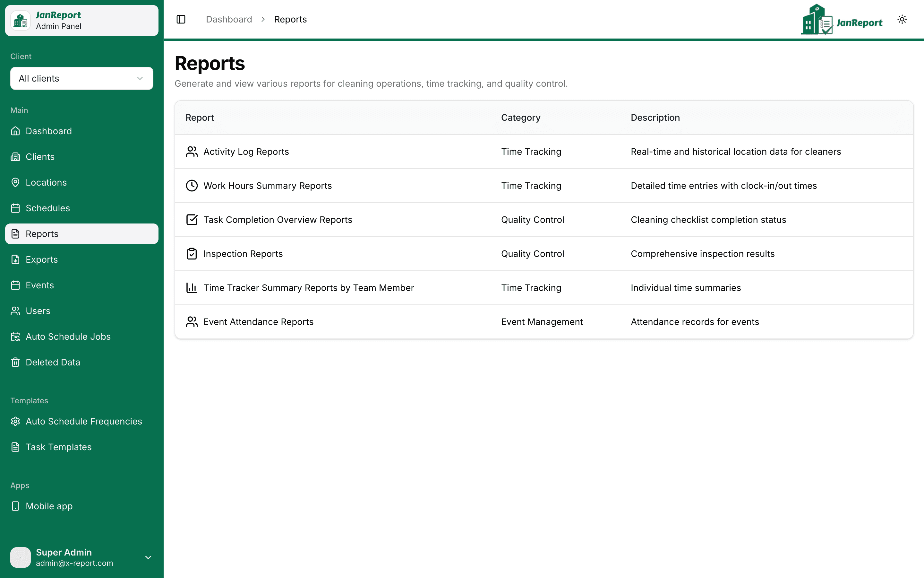Click the Clients building icon
The image size is (924, 578).
pyautogui.click(x=15, y=157)
